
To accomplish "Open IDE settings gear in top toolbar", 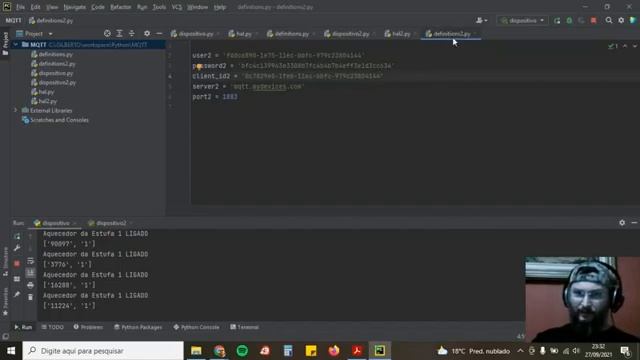I will pos(621,20).
